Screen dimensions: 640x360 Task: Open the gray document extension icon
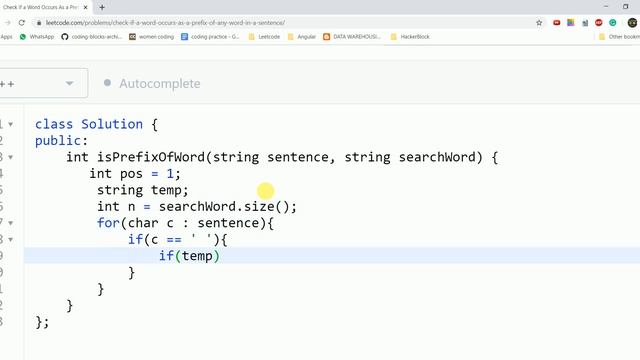(x=585, y=23)
